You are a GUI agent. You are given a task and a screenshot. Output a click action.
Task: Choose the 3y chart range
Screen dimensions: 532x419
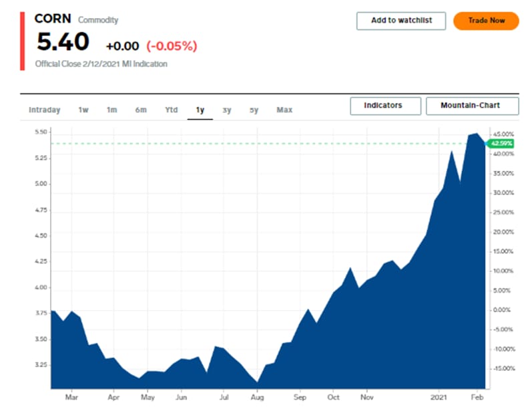point(227,110)
